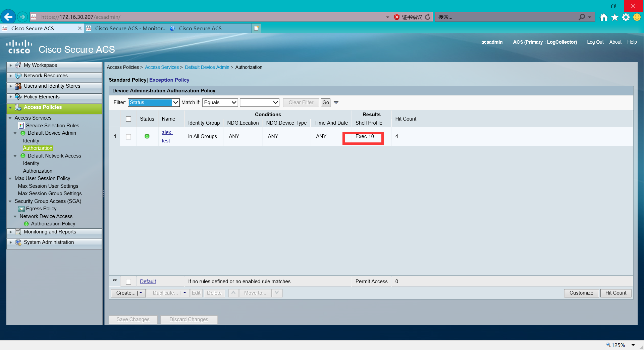Click the page refresh icon
Screen dimensions: 644x350
(428, 17)
